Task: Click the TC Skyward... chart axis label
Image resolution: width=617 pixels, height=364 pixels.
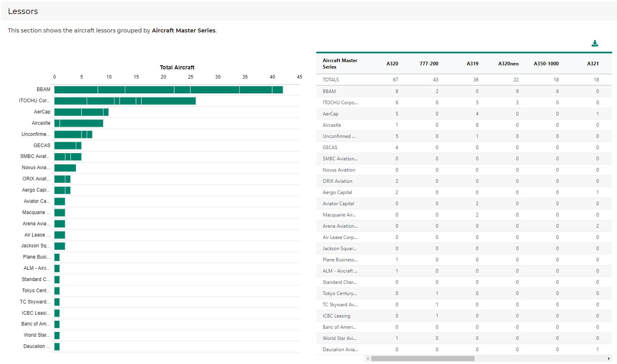Action: coord(35,302)
